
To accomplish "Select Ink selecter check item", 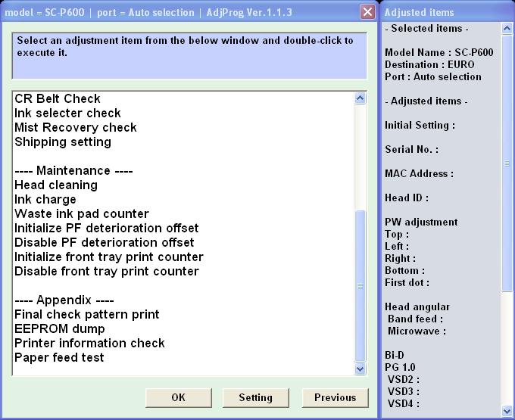I will click(x=67, y=114).
